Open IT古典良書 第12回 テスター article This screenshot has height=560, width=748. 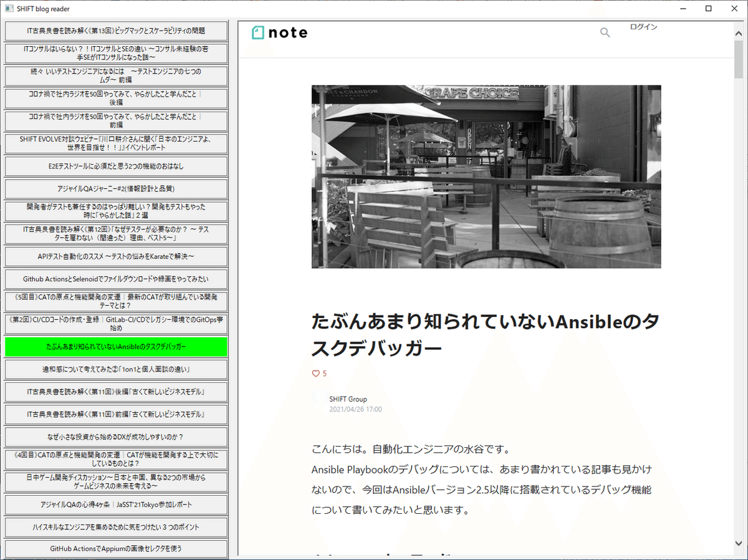[x=117, y=234]
